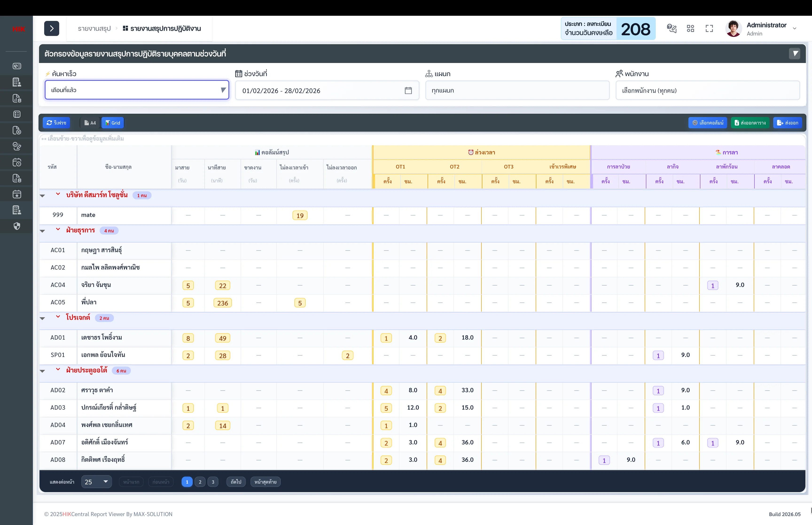Open the dashboard pie-chart sidebar icon
Image resolution: width=812 pixels, height=525 pixels.
(x=17, y=66)
